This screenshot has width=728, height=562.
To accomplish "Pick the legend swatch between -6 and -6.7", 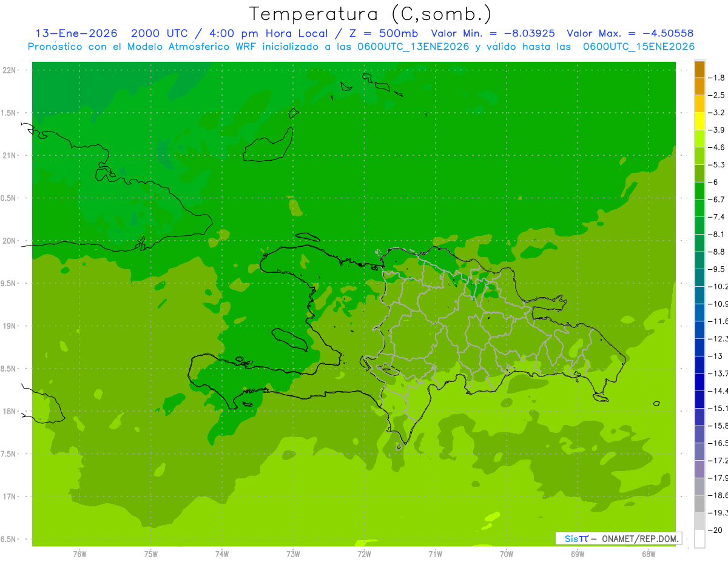I will coord(699,191).
